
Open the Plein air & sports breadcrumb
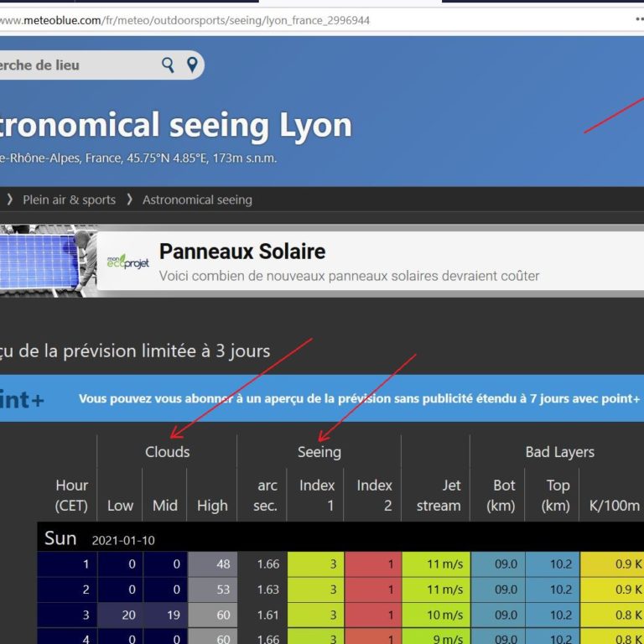pyautogui.click(x=69, y=200)
